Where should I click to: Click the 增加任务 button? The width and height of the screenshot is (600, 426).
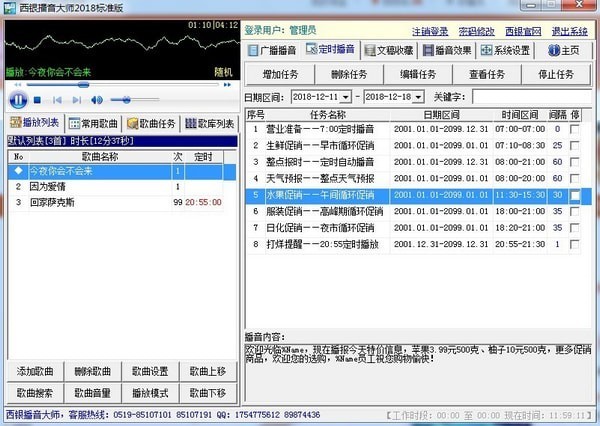(x=280, y=74)
